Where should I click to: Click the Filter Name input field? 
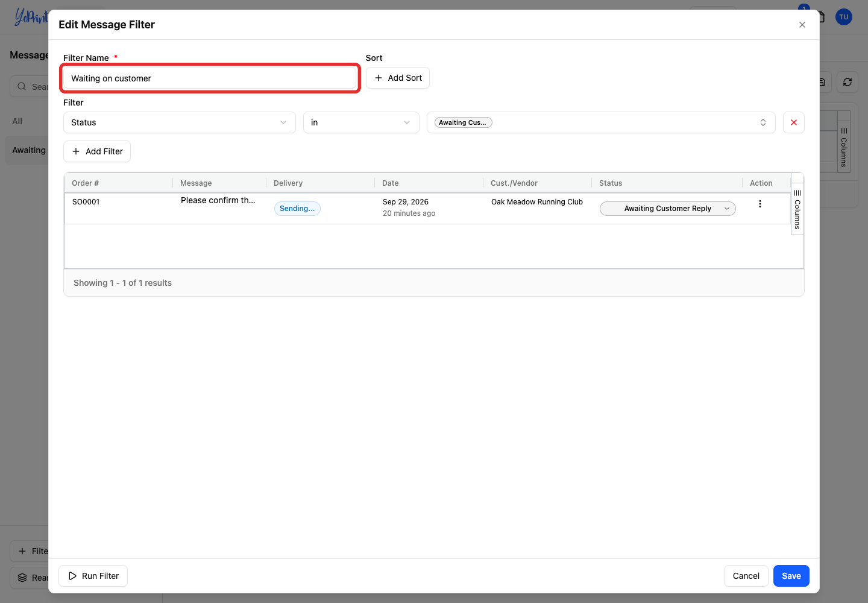[210, 78]
